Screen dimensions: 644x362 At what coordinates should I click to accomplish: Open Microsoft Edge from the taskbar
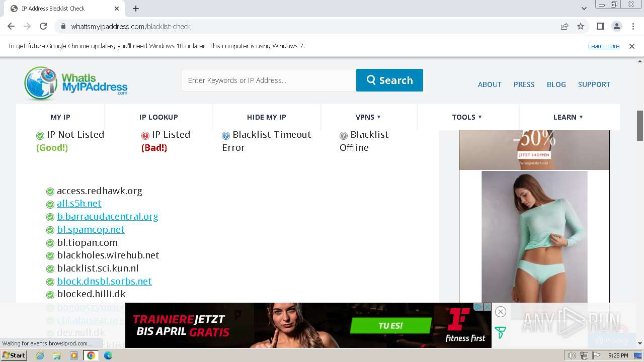coord(108,355)
